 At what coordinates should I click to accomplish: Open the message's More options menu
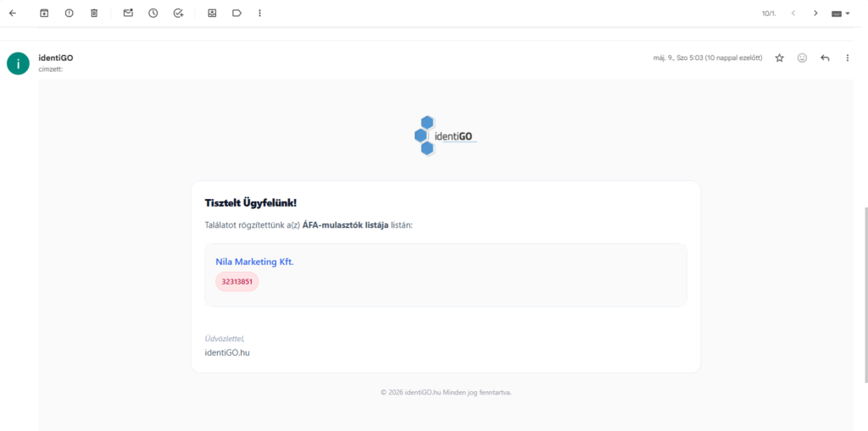848,58
